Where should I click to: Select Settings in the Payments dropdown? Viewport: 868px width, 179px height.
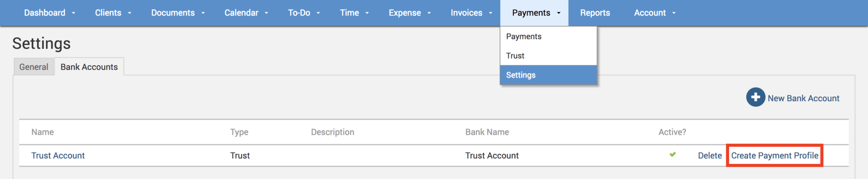[x=521, y=75]
